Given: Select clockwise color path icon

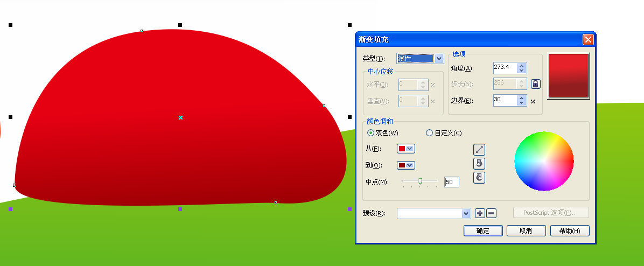Looking at the screenshot, I should pyautogui.click(x=479, y=177).
